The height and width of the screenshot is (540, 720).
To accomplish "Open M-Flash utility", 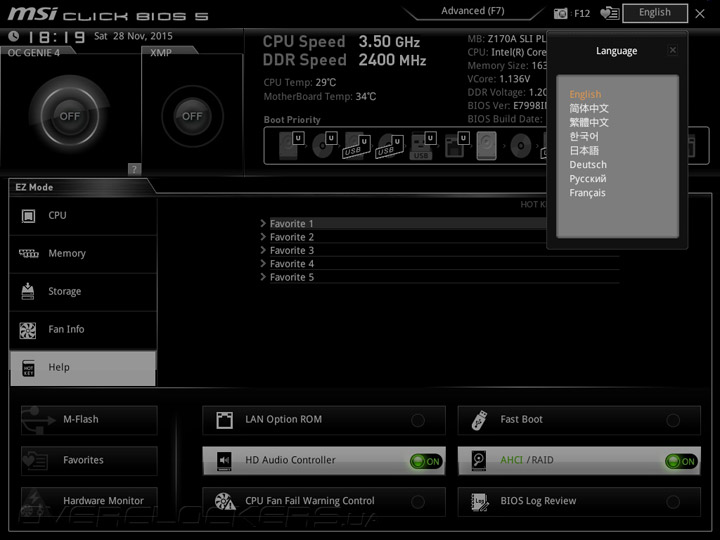I will [x=89, y=420].
